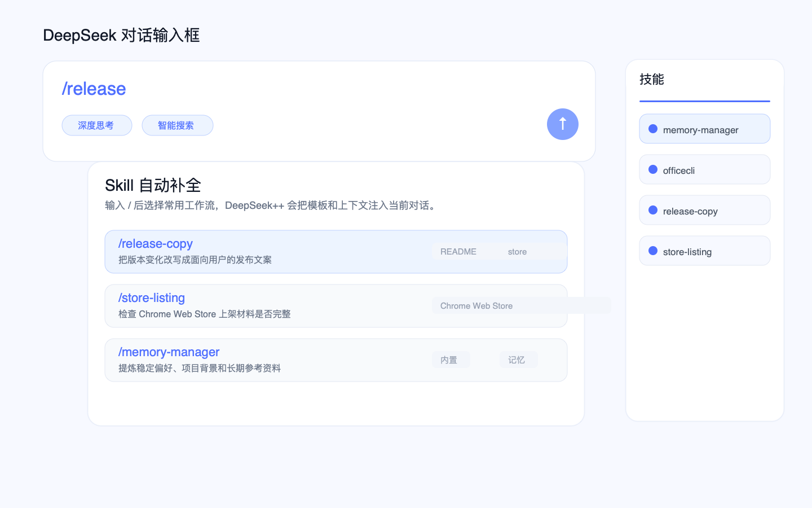
Task: Click the blue dot beside release-copy skill
Action: 653,210
